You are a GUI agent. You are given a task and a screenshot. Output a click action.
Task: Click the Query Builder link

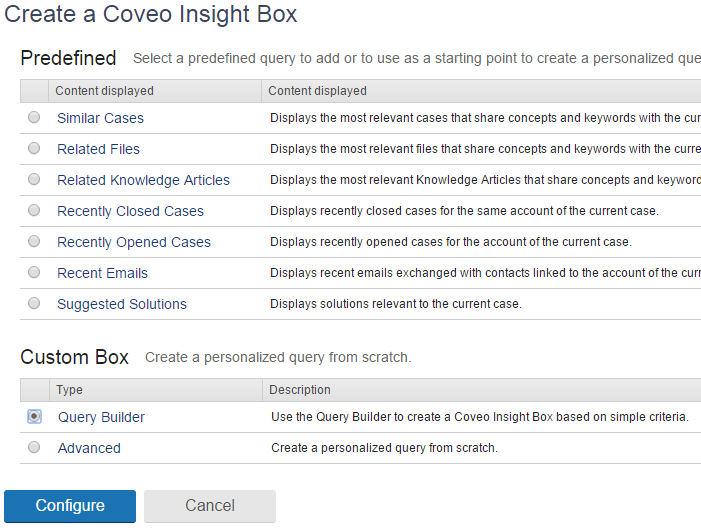[x=101, y=417]
